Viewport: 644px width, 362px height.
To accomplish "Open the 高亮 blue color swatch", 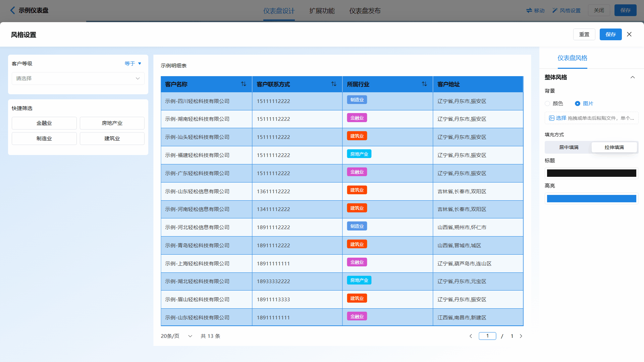I will pos(591,199).
